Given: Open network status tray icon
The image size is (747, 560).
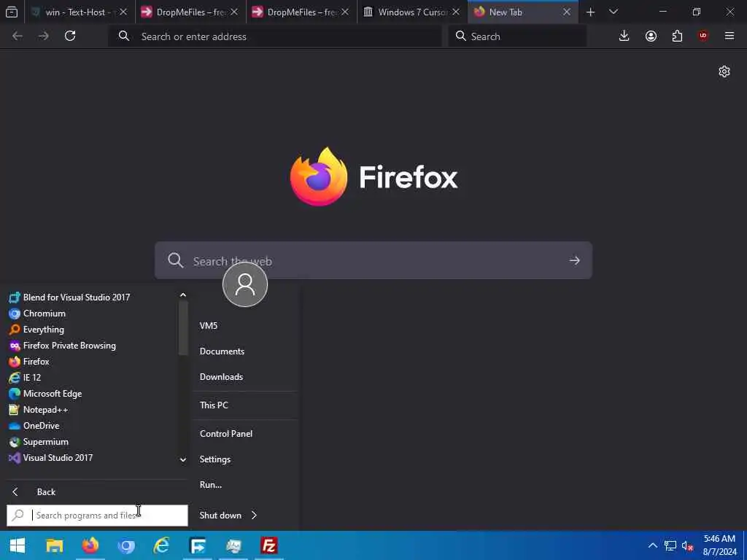Looking at the screenshot, I should click(x=670, y=545).
